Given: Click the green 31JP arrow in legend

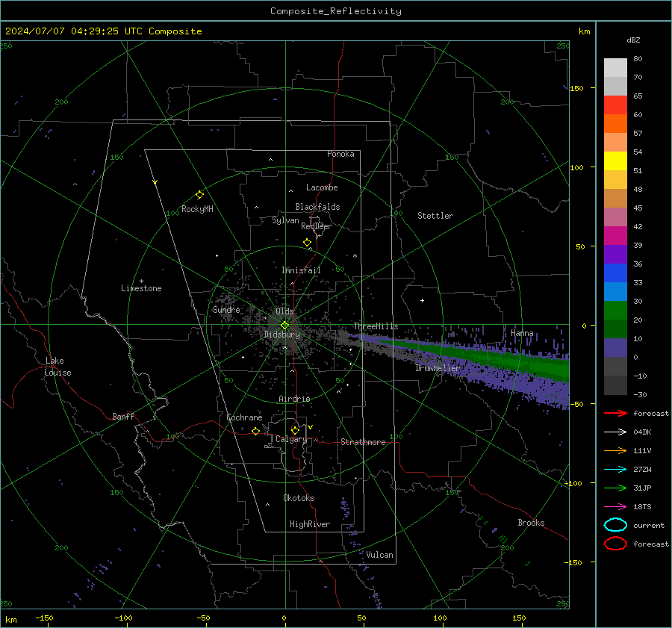Looking at the screenshot, I should point(615,488).
